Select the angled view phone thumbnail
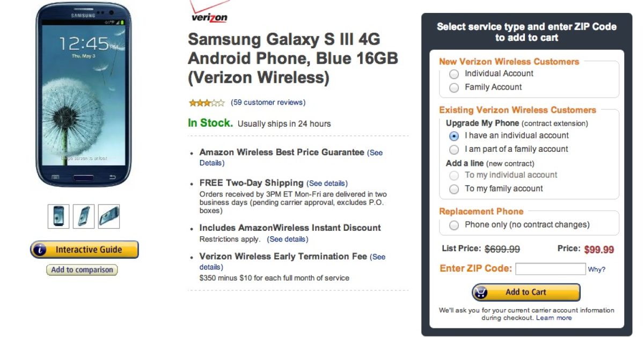The height and width of the screenshot is (337, 644). click(84, 216)
